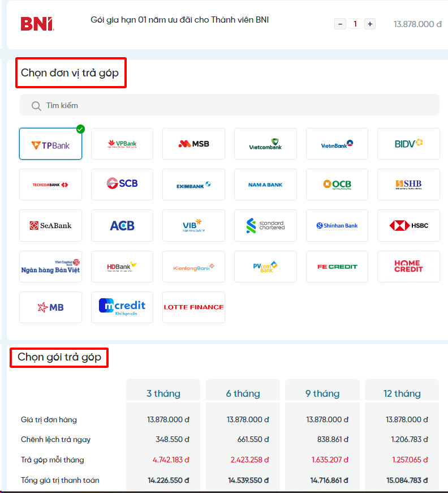The image size is (448, 493).
Task: Choose OCB bank logo
Action: point(337,185)
